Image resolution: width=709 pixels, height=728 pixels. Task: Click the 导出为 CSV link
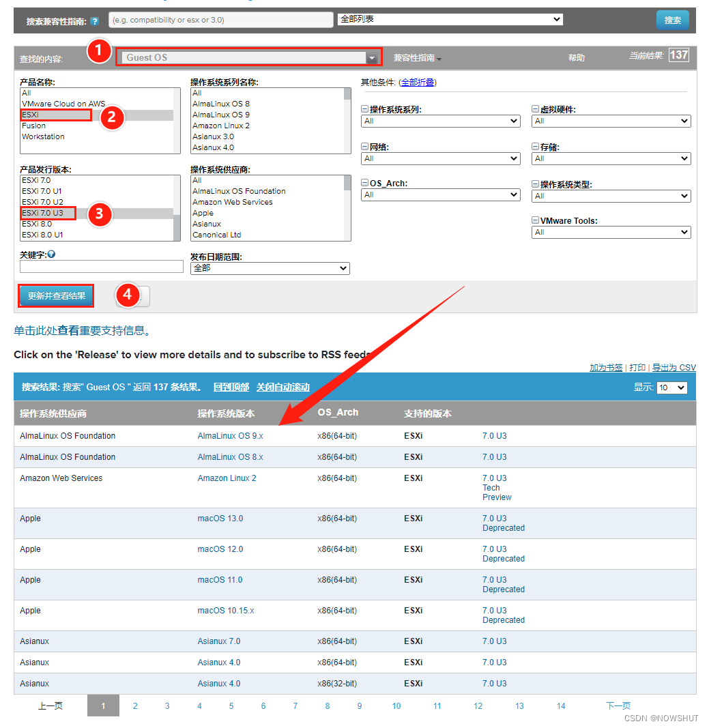point(674,368)
